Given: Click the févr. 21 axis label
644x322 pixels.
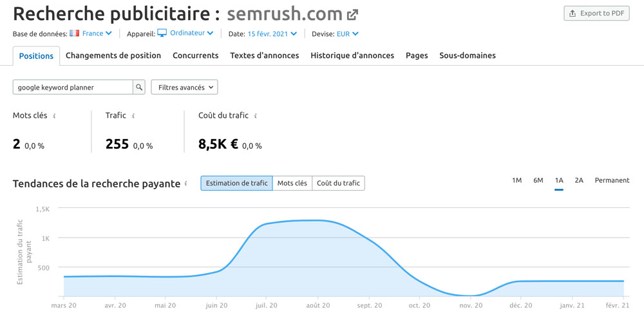Looking at the screenshot, I should [x=618, y=305].
